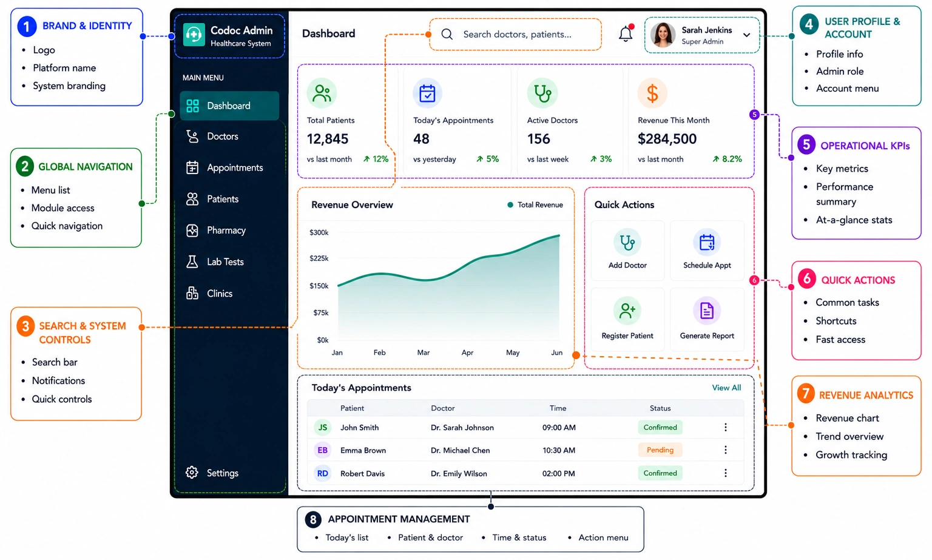Open action menu for Emma Brown row
The height and width of the screenshot is (560, 932).
point(726,450)
